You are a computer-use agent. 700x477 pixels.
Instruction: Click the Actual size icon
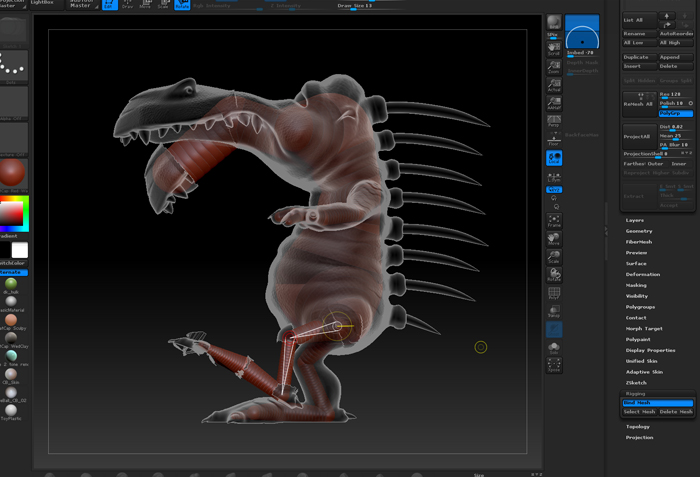(x=554, y=85)
